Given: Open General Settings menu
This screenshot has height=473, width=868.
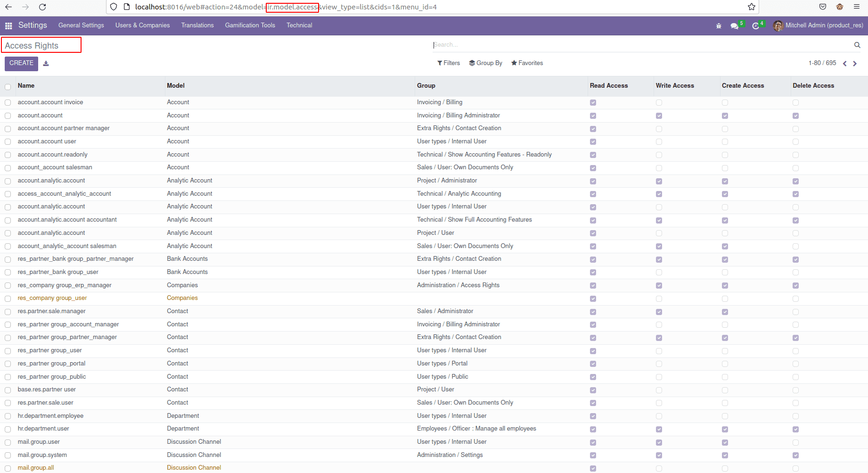Looking at the screenshot, I should point(81,25).
